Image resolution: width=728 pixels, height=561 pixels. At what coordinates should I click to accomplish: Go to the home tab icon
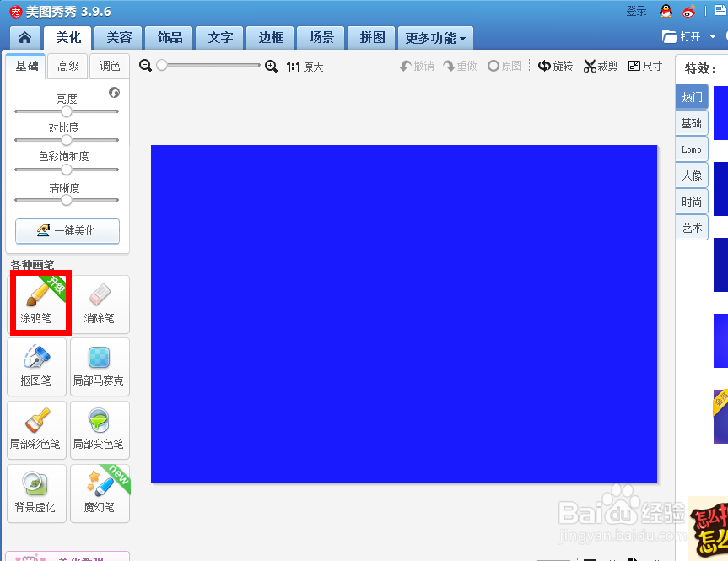click(24, 38)
